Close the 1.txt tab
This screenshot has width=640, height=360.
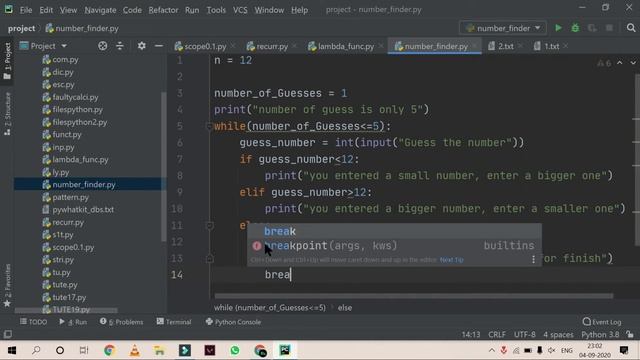[565, 46]
